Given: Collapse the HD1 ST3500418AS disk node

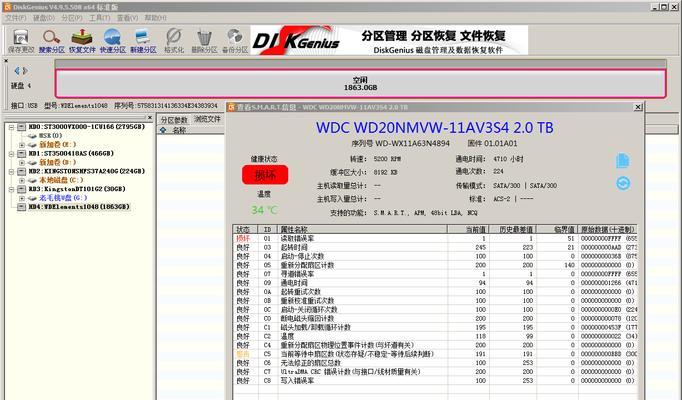Looking at the screenshot, I should pos(12,153).
